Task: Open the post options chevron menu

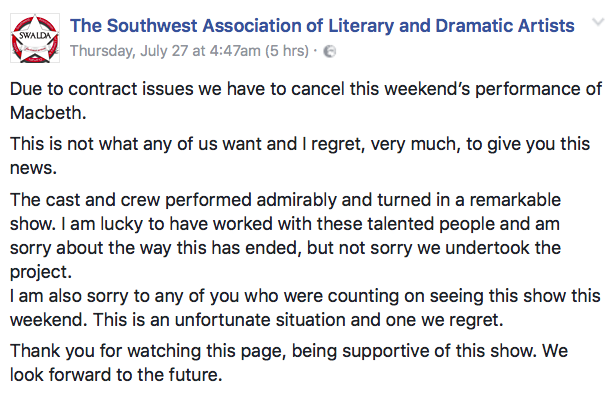Action: [598, 22]
